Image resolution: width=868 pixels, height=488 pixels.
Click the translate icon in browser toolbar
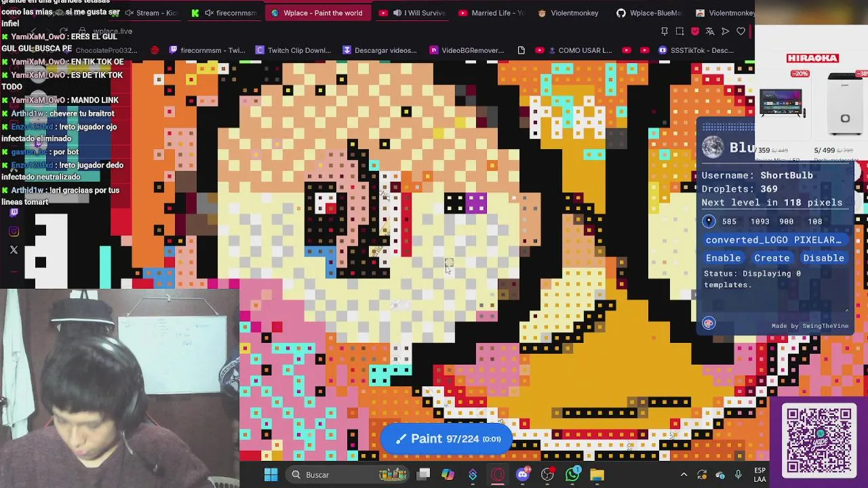click(710, 31)
